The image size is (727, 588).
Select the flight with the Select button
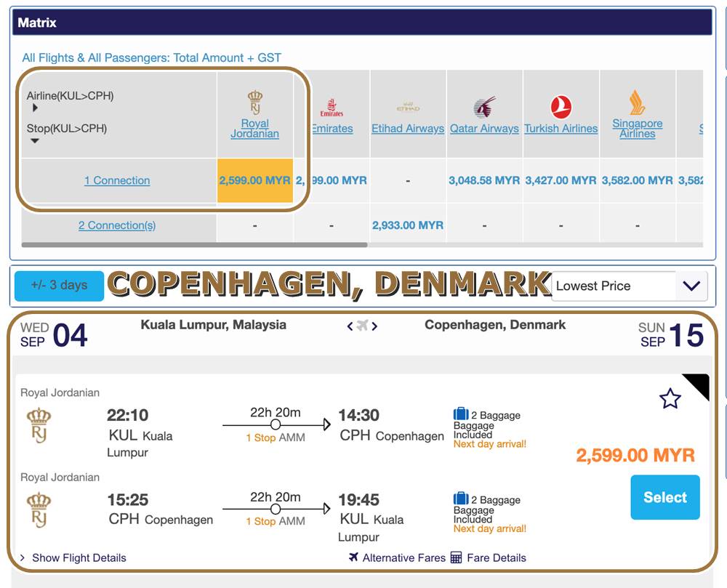(665, 497)
